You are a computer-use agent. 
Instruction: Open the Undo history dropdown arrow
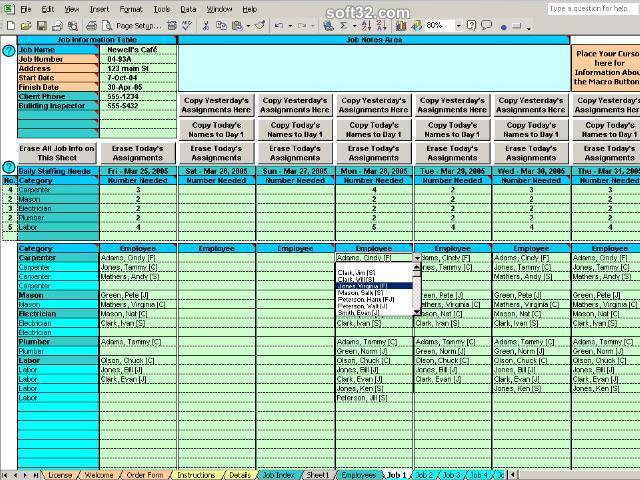coord(290,26)
